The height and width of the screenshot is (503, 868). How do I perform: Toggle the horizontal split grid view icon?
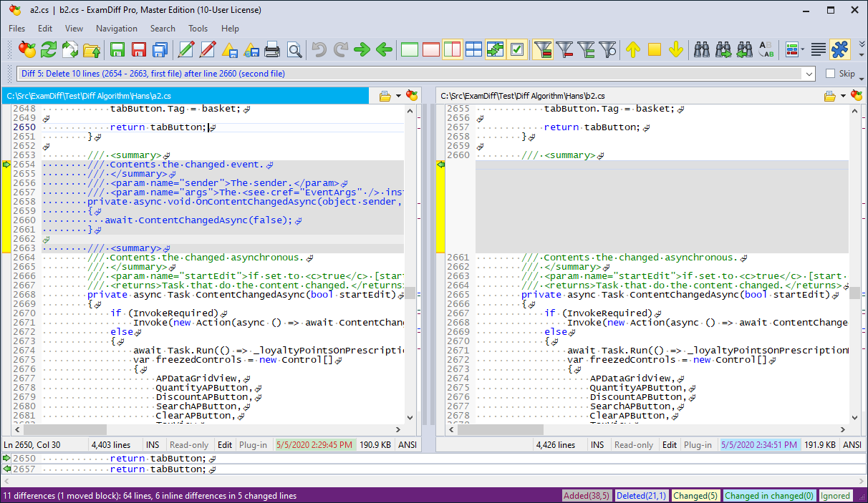point(474,49)
